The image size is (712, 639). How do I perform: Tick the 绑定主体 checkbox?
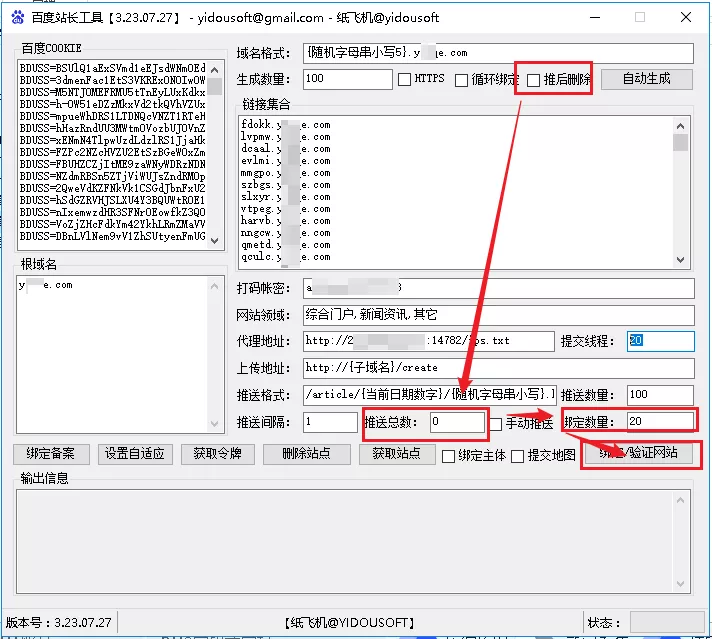448,456
